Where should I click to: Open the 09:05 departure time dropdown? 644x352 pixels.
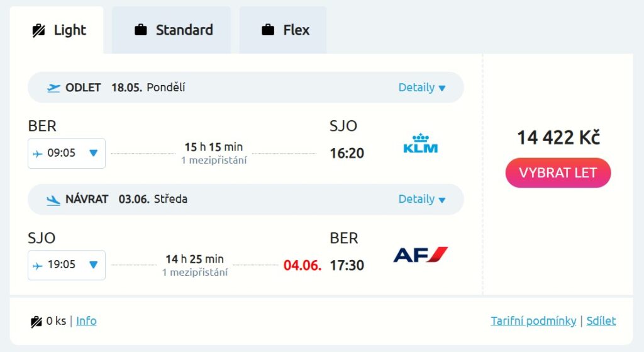click(67, 153)
